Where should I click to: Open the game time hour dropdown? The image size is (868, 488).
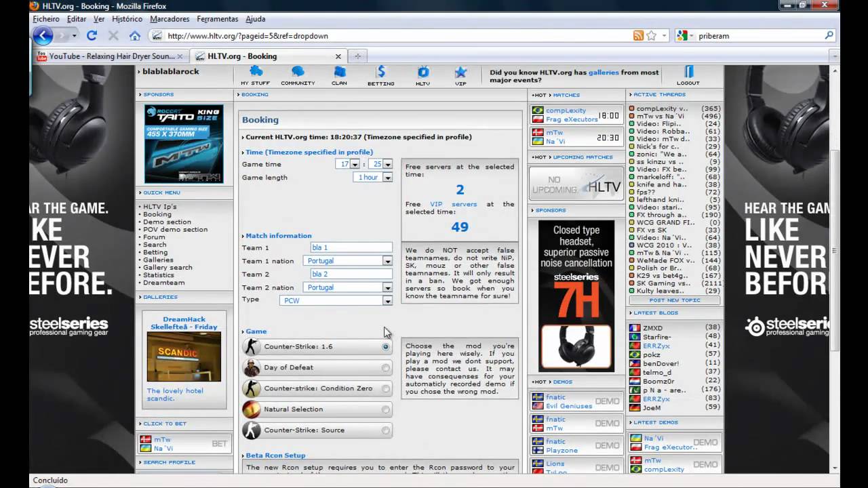[x=355, y=164]
